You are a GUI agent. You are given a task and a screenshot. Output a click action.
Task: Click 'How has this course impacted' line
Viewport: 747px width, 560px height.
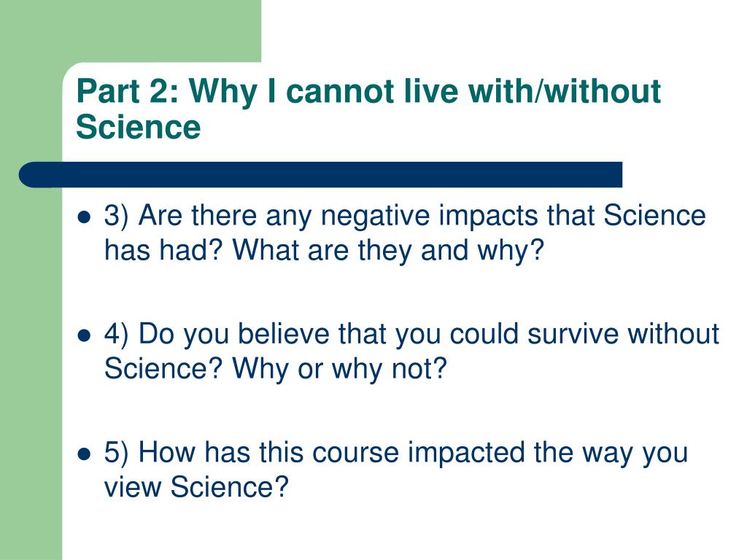click(x=332, y=452)
